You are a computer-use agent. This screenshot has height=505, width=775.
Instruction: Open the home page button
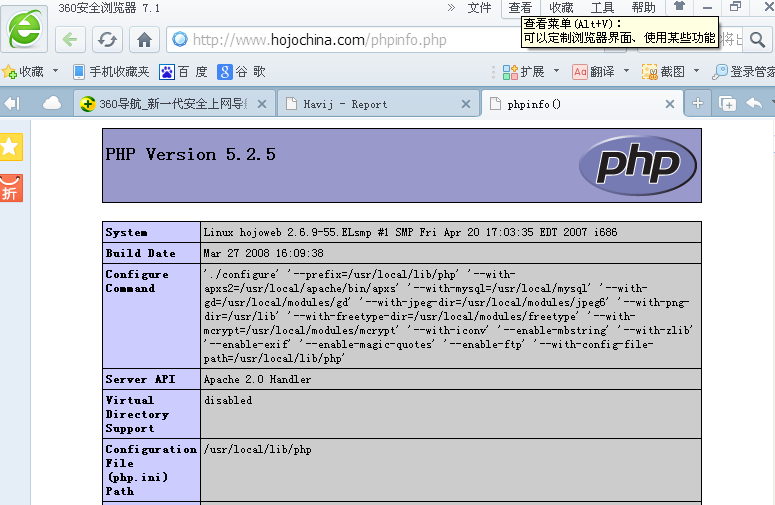click(144, 40)
